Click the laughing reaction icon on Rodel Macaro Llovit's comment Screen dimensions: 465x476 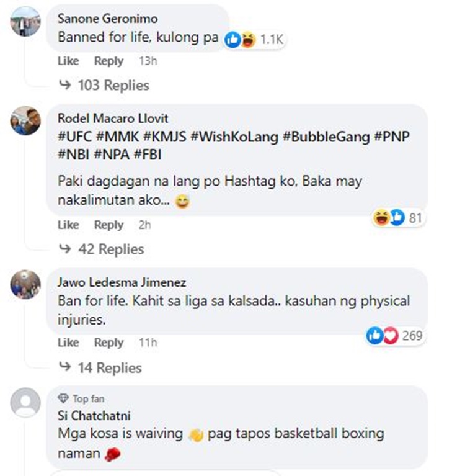tap(380, 217)
